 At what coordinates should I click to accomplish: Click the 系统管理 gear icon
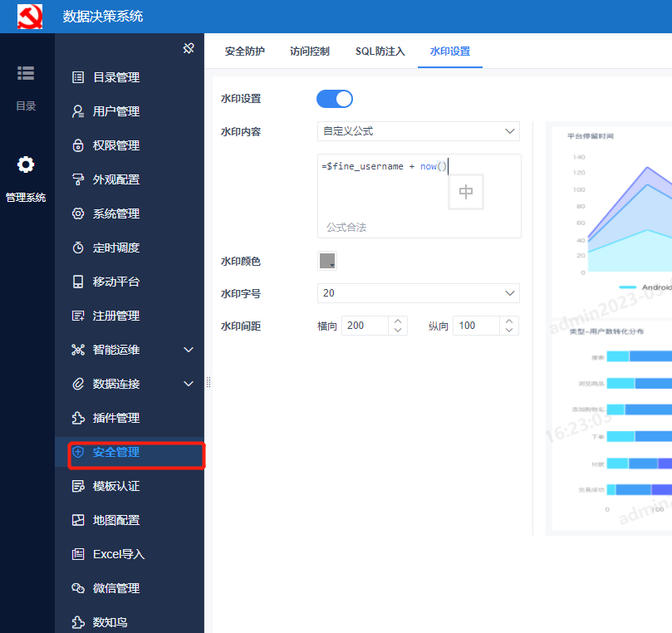tap(78, 213)
